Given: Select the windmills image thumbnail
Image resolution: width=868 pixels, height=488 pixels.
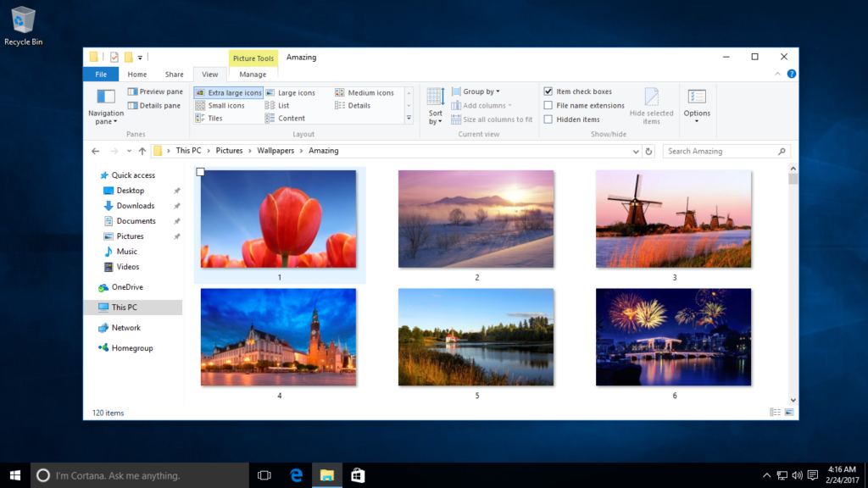Looking at the screenshot, I should click(674, 219).
